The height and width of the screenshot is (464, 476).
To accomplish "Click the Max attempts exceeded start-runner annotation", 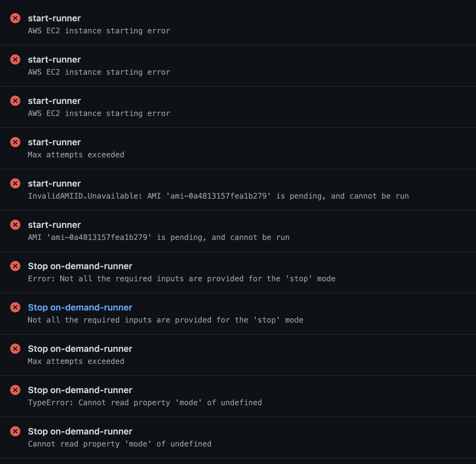I will click(76, 155).
